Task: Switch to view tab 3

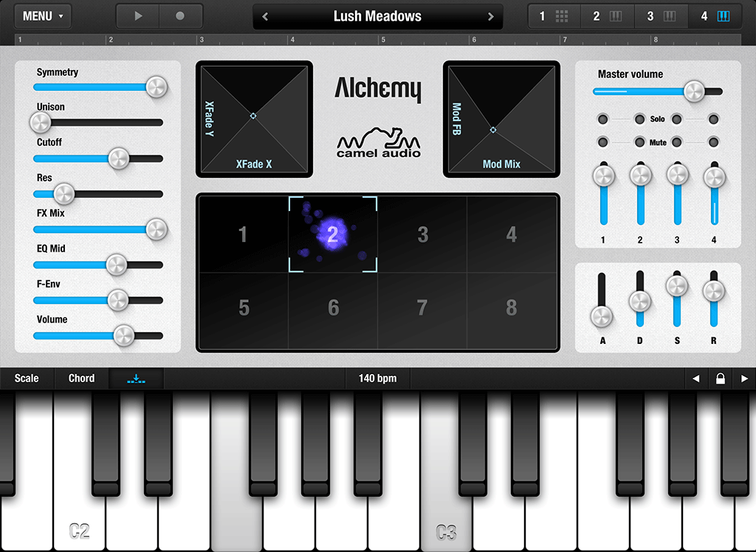Action: tap(661, 16)
